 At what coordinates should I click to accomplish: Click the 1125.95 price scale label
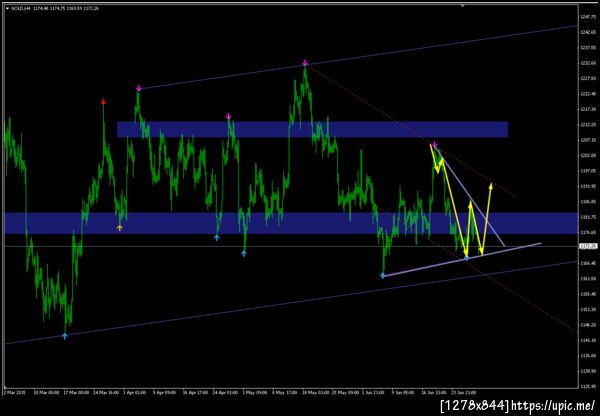click(x=588, y=387)
